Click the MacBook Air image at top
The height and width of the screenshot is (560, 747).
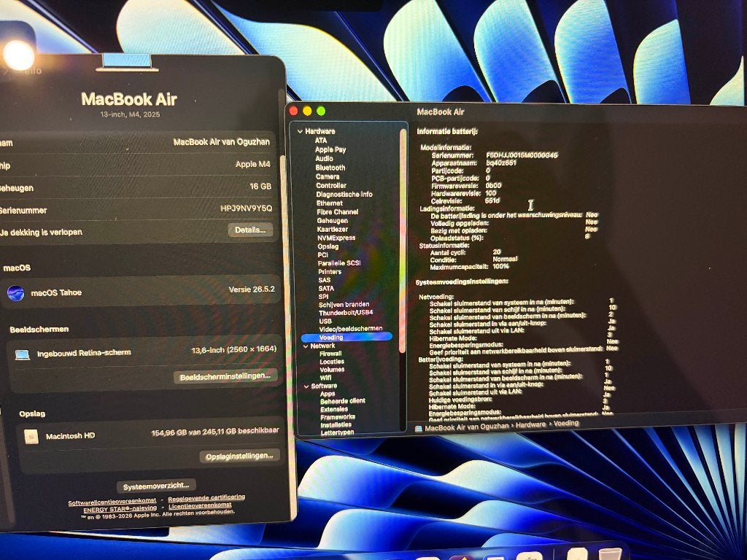point(127,63)
